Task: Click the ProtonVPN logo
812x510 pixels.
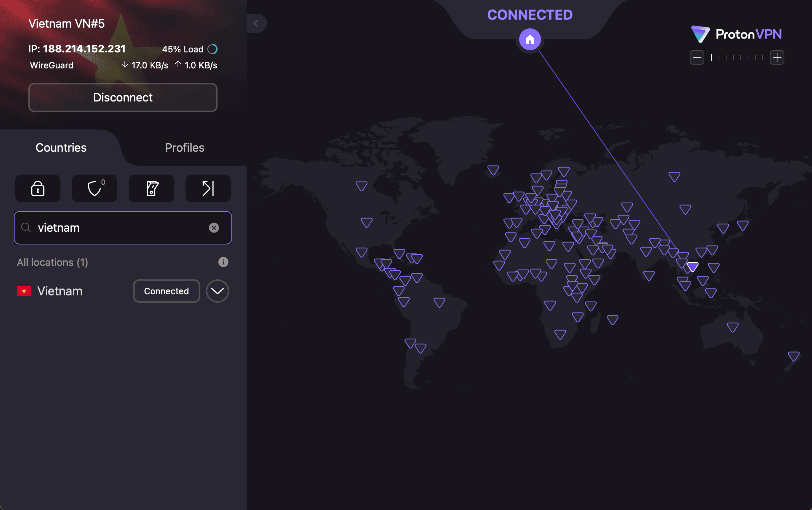Action: point(736,34)
